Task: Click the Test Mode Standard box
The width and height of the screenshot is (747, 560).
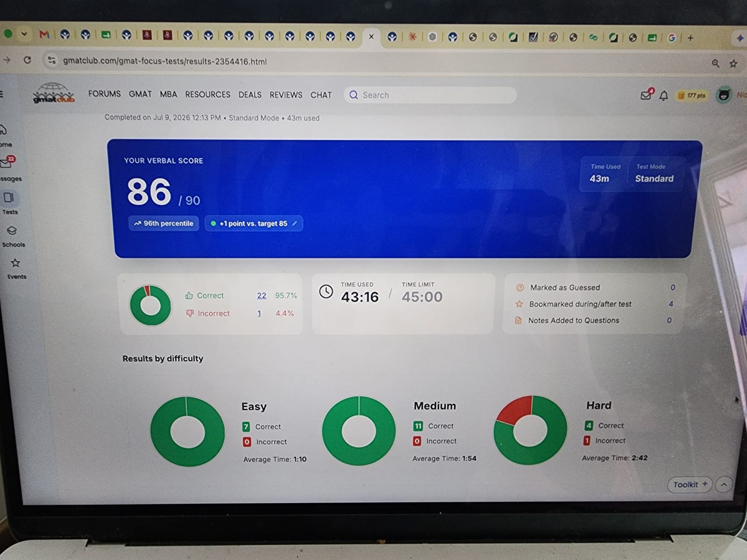Action: pyautogui.click(x=655, y=174)
